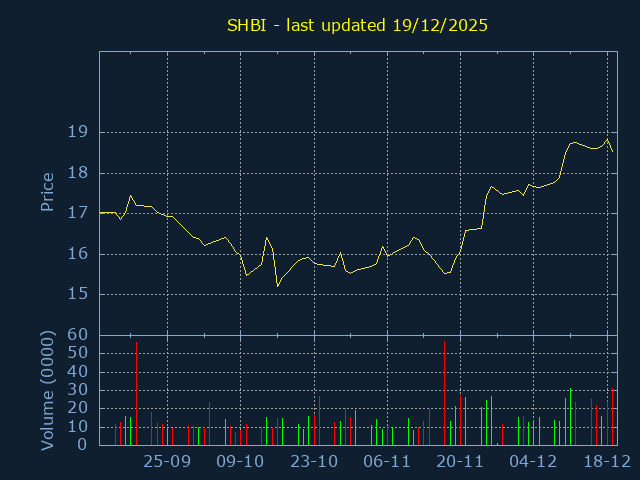Select the 25-09 date tick label
Image resolution: width=640 pixels, height=480 pixels.
click(167, 461)
